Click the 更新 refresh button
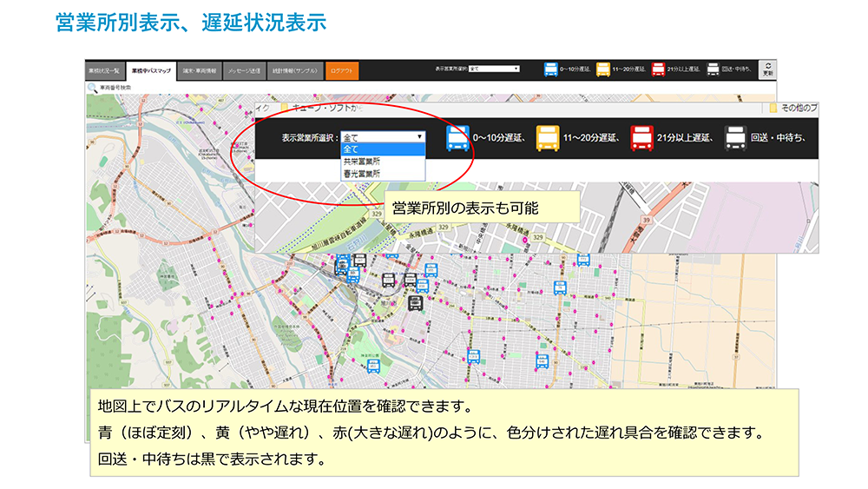Viewport: 868px width, 489px height. click(767, 69)
